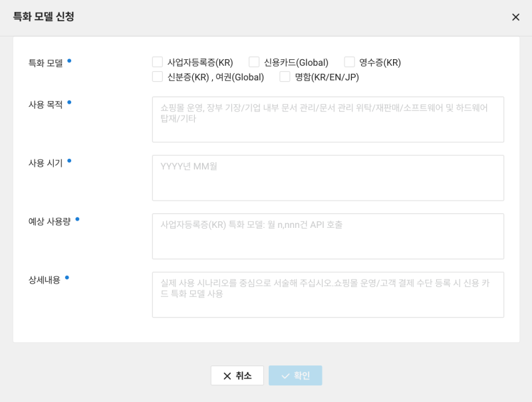Check the 신분증(KR), 여권(Global) option
Screen dimensions: 532x402
click(157, 76)
